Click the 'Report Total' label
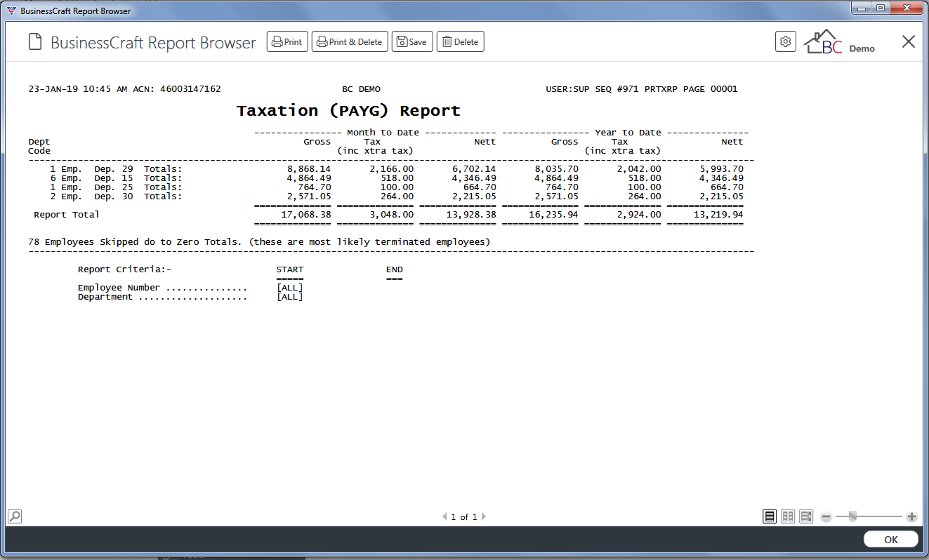The width and height of the screenshot is (929, 560). [67, 215]
